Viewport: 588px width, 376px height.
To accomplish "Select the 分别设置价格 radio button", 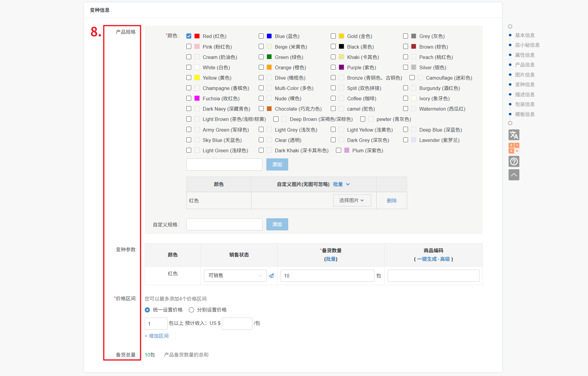I will pyautogui.click(x=191, y=310).
